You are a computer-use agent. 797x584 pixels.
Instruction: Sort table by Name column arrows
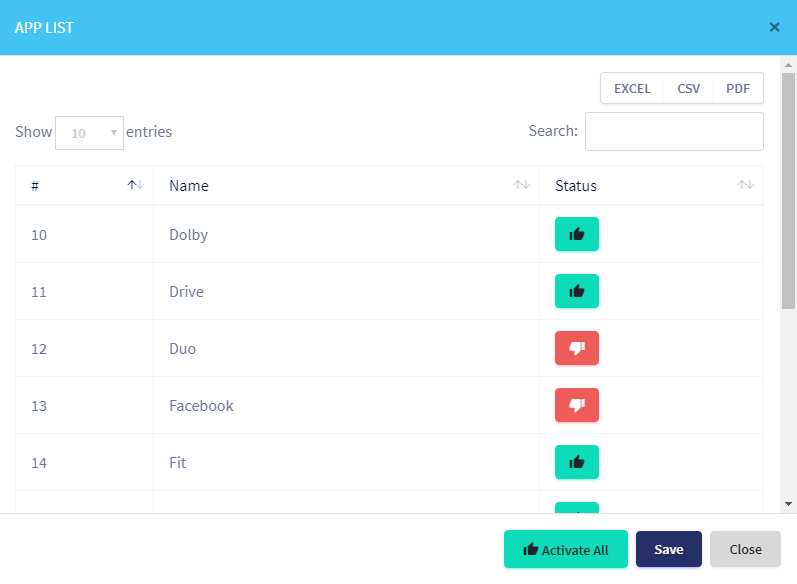click(x=521, y=185)
